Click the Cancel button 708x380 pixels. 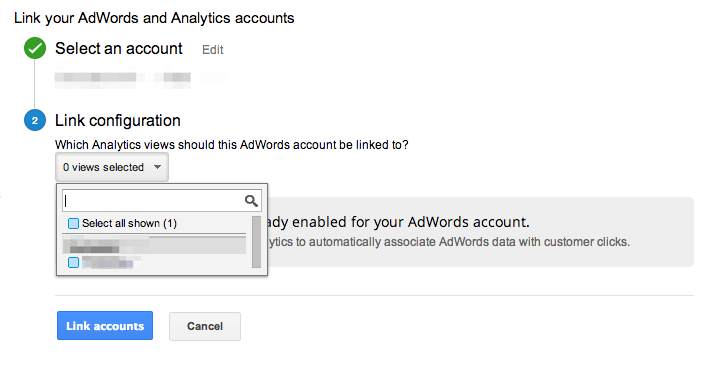[205, 326]
